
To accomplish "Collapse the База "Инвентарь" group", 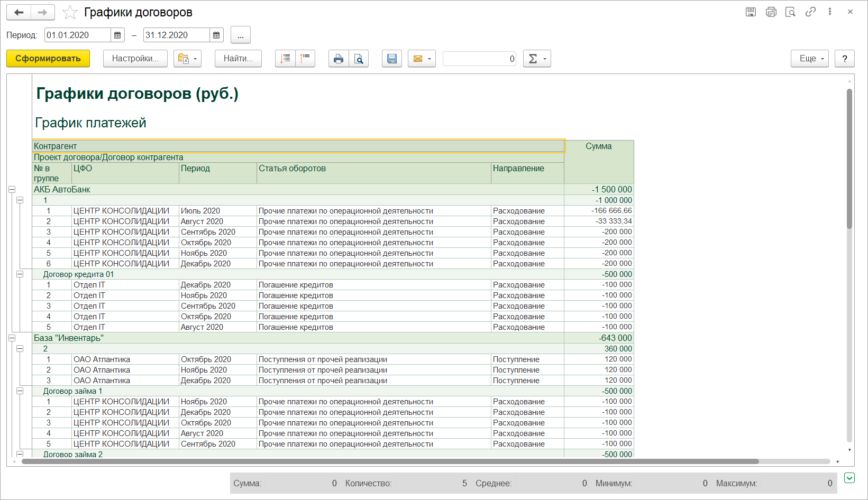I will 12,338.
